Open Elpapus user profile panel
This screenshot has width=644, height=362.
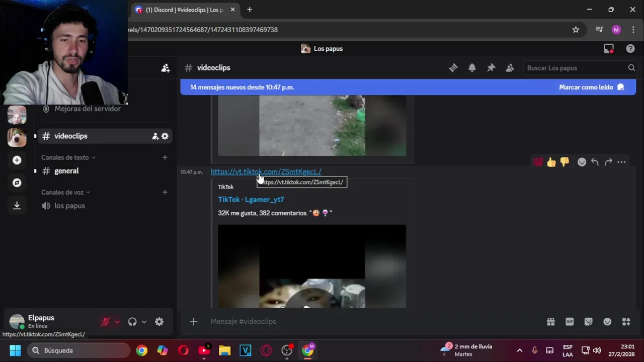50,322
